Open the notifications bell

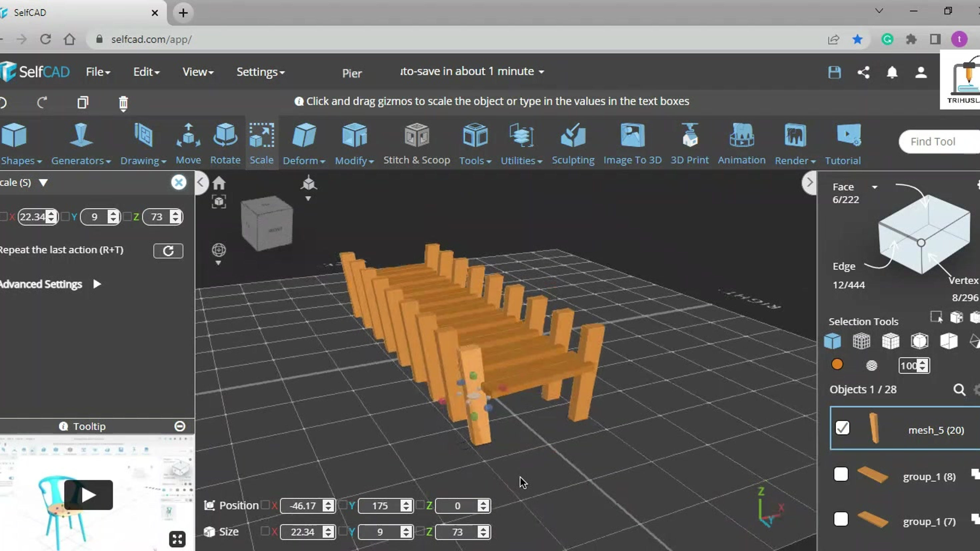coord(892,72)
